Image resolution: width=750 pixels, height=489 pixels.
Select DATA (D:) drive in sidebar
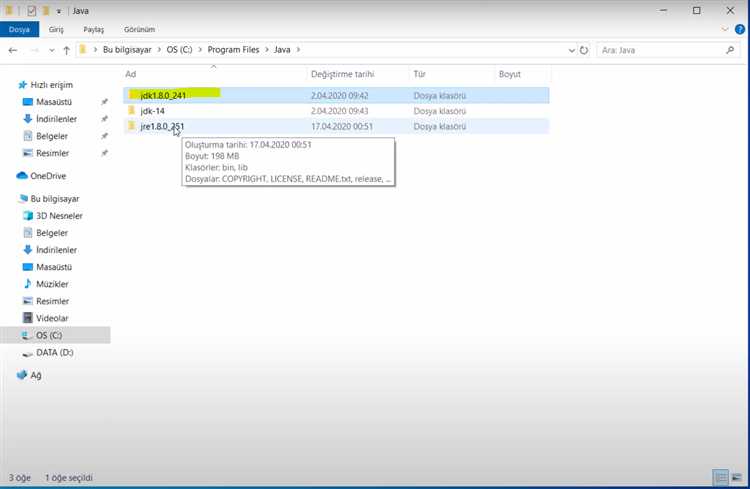[x=54, y=352]
